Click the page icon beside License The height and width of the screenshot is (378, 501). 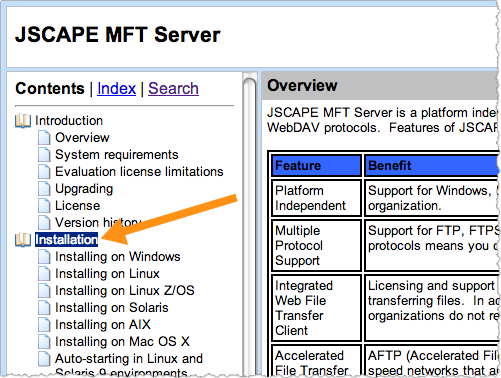[44, 206]
